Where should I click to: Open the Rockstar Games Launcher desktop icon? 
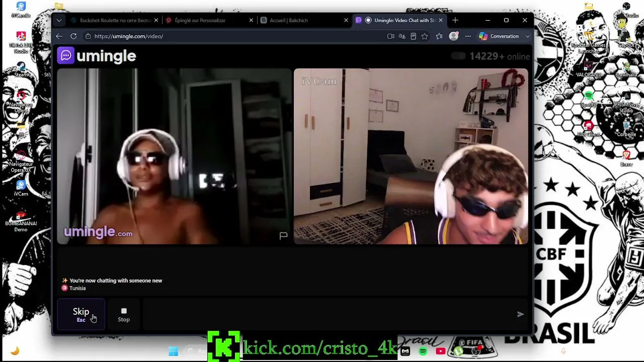[588, 42]
